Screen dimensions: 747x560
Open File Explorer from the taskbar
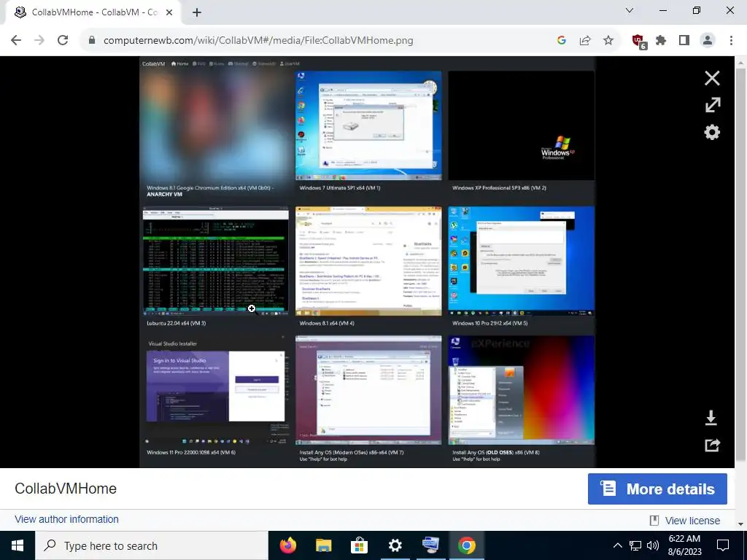point(323,545)
